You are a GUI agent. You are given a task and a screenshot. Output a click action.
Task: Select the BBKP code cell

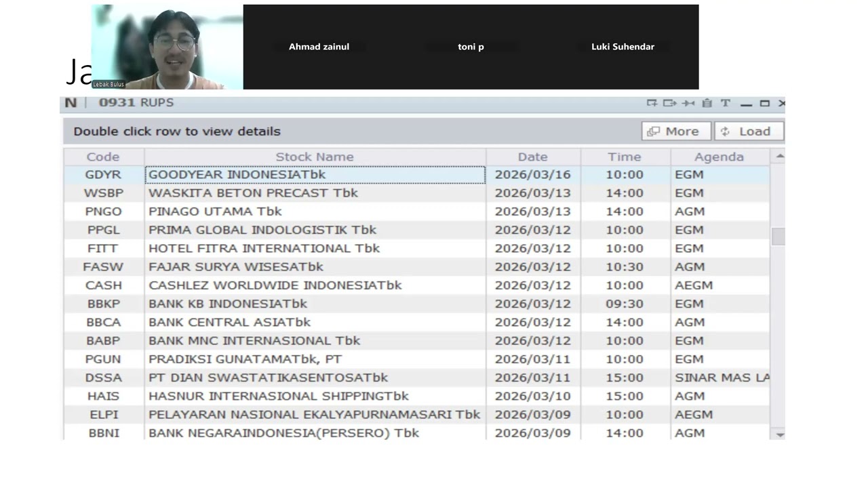point(103,304)
